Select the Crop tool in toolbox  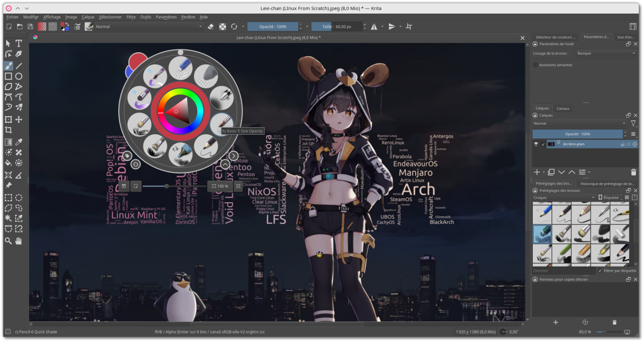pos(8,131)
